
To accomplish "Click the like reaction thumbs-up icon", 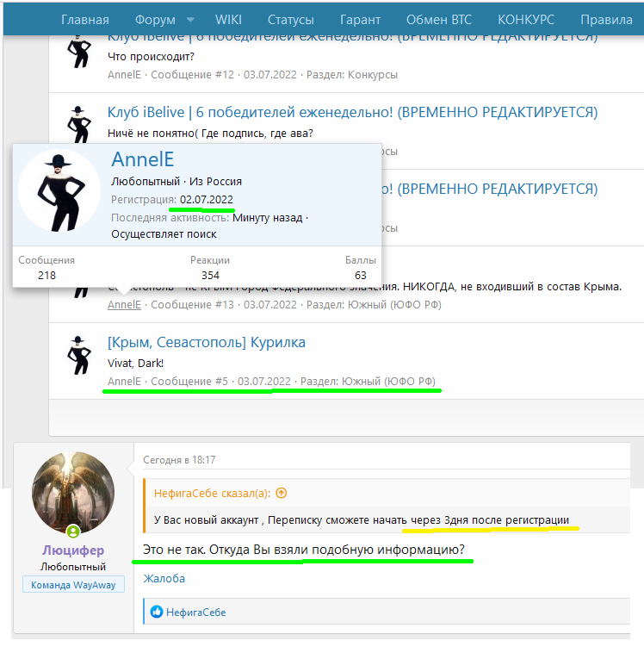I will coord(157,612).
